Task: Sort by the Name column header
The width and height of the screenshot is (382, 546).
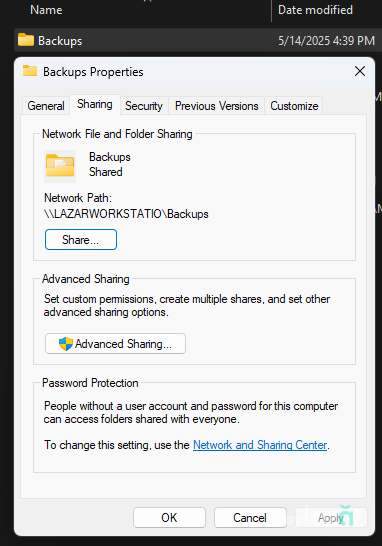Action: point(46,10)
